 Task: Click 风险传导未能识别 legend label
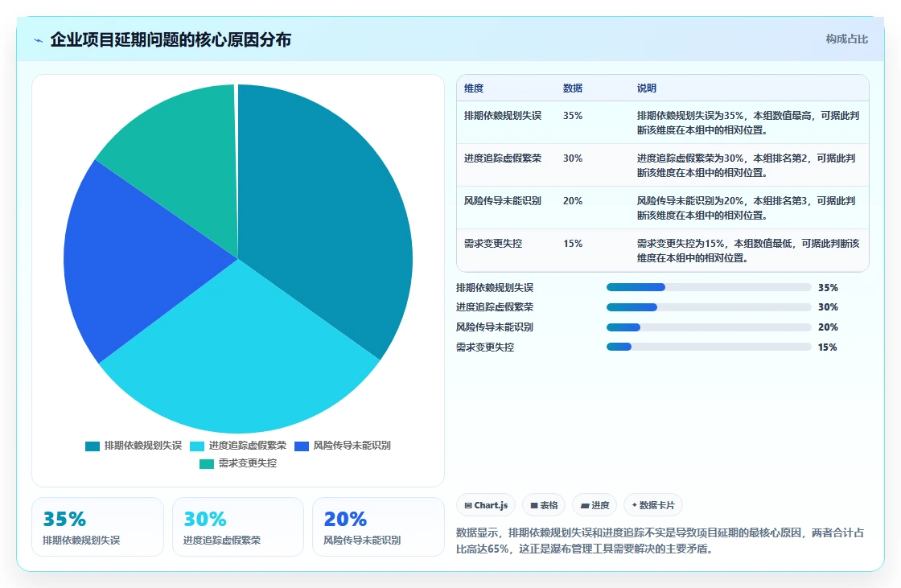(352, 446)
